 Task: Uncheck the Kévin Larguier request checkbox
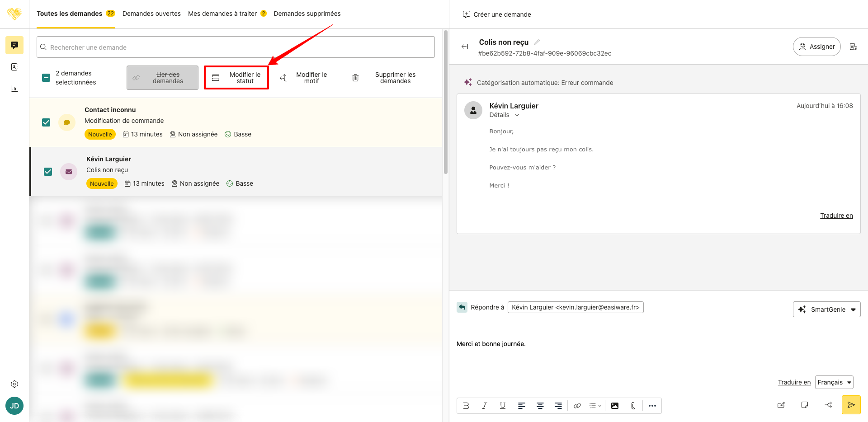pyautogui.click(x=48, y=172)
